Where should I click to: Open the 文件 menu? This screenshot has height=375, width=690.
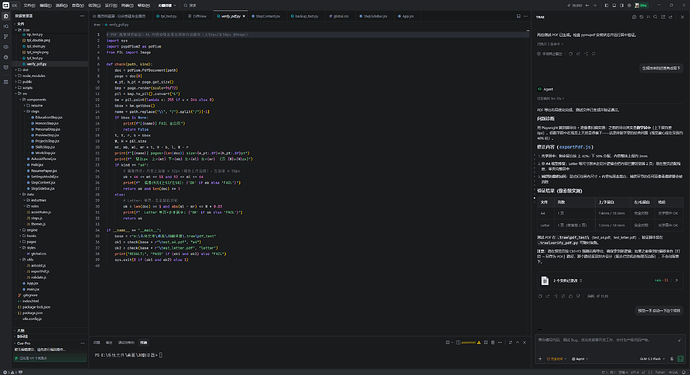click(29, 5)
